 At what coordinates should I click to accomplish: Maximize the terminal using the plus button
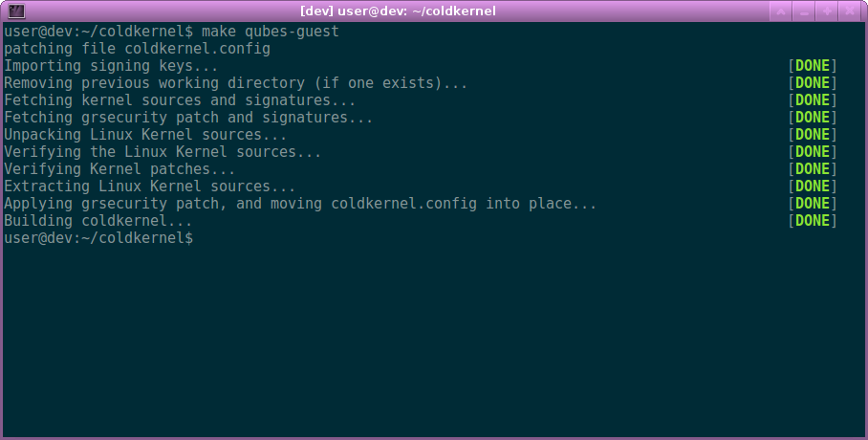[x=827, y=11]
